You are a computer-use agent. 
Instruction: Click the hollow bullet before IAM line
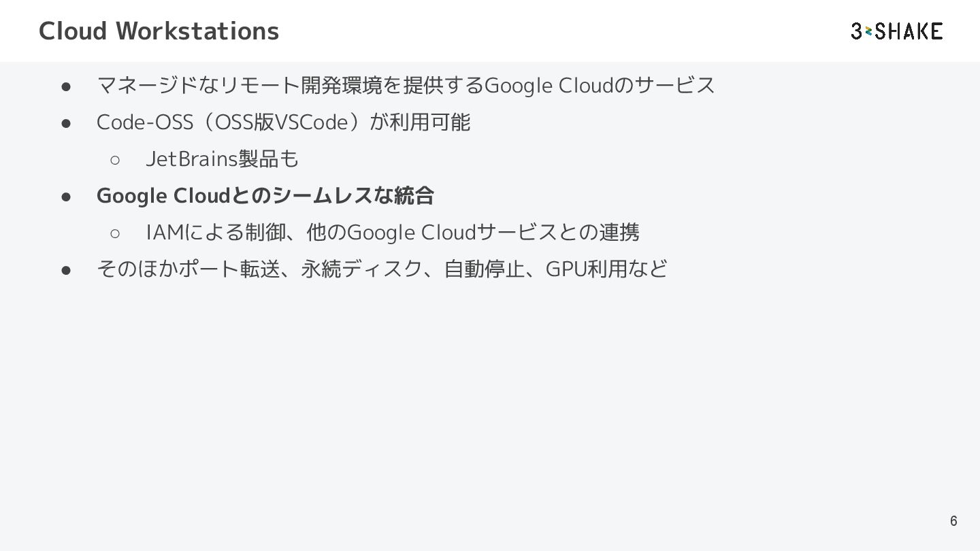(x=115, y=233)
